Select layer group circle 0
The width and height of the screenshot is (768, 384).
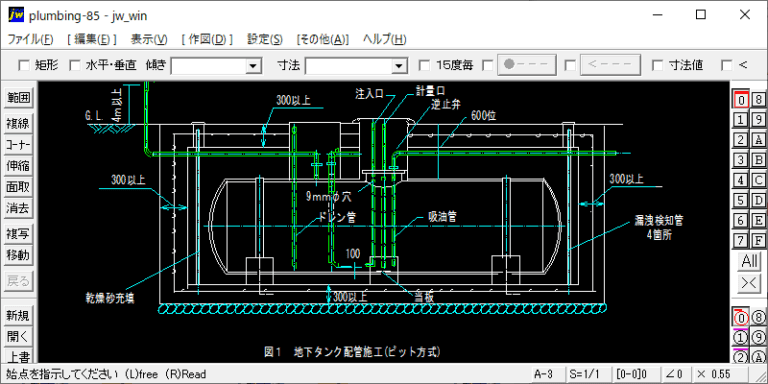(742, 318)
